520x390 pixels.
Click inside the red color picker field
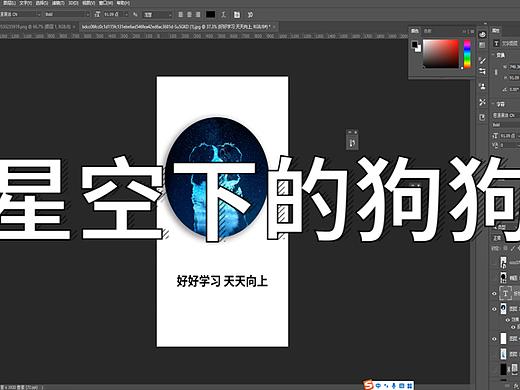pyautogui.click(x=441, y=54)
